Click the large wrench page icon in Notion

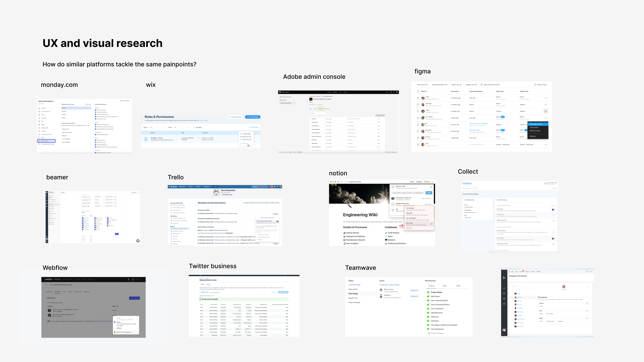(x=347, y=204)
